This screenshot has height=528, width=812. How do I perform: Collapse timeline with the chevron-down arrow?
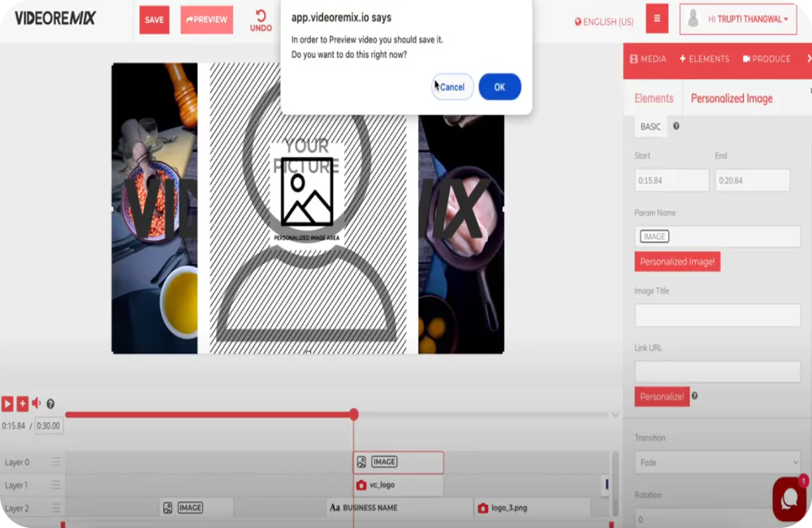point(615,415)
